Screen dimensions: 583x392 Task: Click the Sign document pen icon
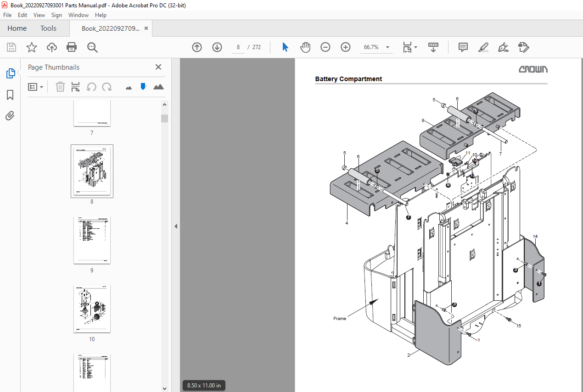pos(503,47)
